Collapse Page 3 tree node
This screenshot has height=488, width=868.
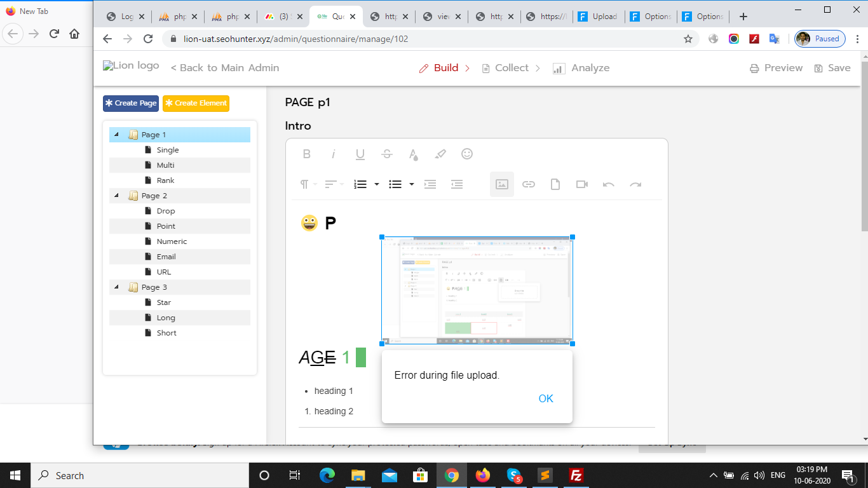click(x=116, y=287)
